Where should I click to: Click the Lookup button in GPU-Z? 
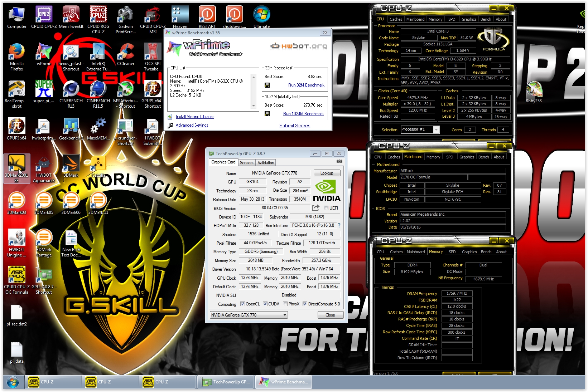[x=327, y=173]
